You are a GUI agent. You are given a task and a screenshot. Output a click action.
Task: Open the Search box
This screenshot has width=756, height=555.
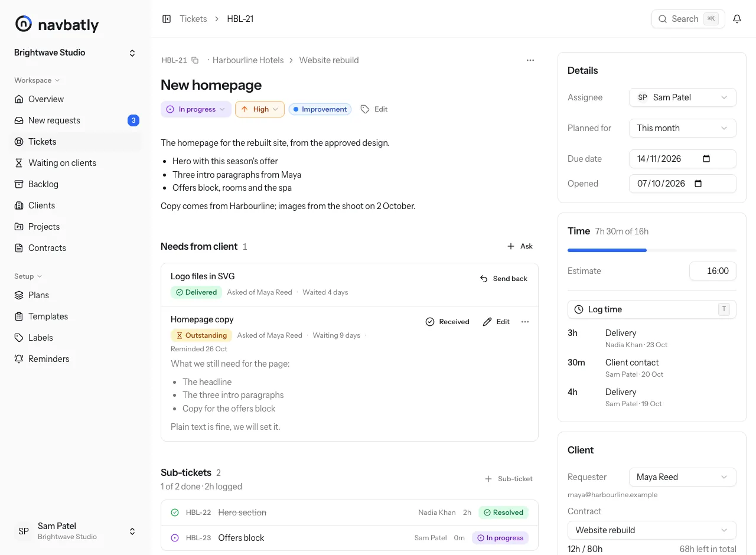click(x=688, y=19)
